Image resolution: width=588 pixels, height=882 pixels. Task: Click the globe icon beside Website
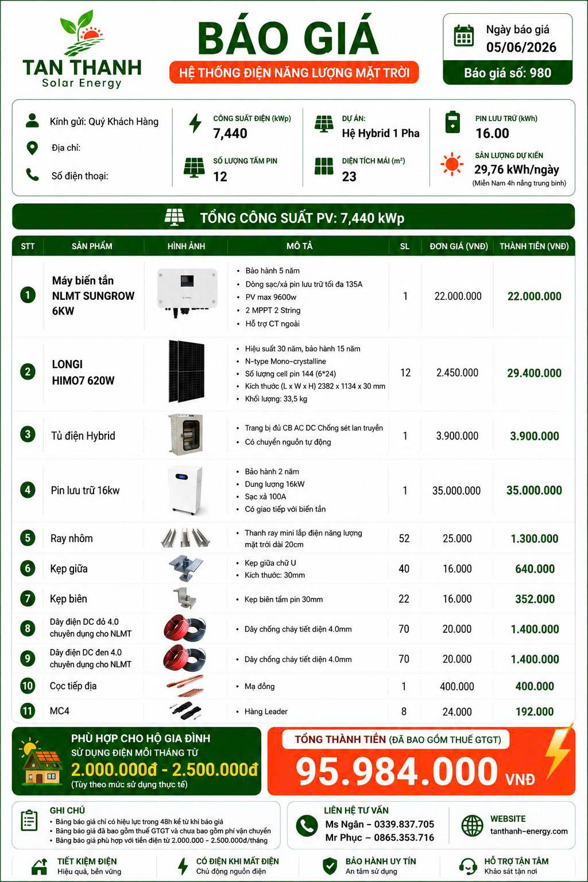(x=473, y=825)
